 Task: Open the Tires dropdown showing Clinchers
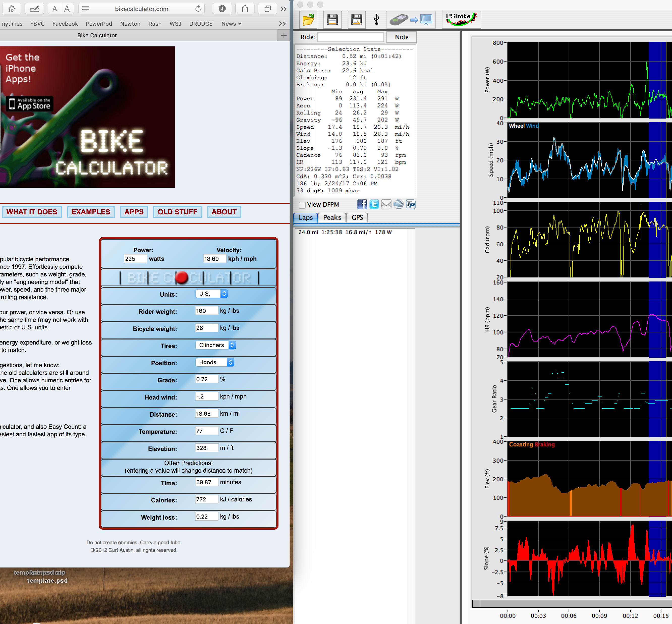(x=215, y=345)
